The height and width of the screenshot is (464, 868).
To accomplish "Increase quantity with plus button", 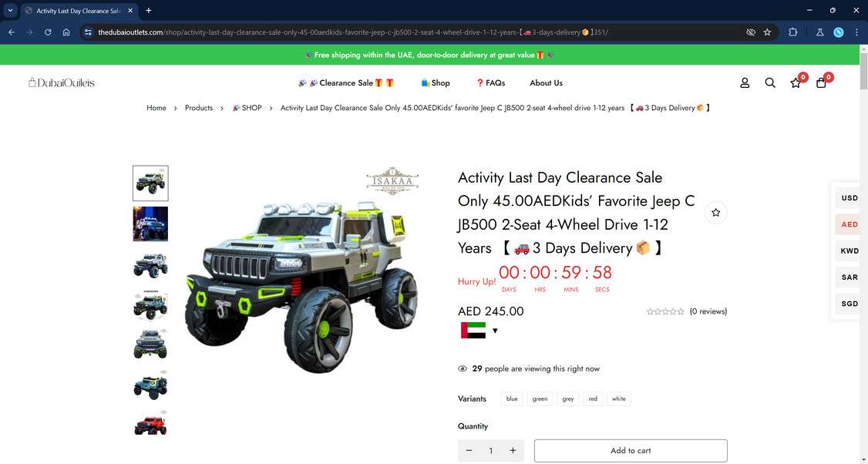I will click(x=513, y=451).
